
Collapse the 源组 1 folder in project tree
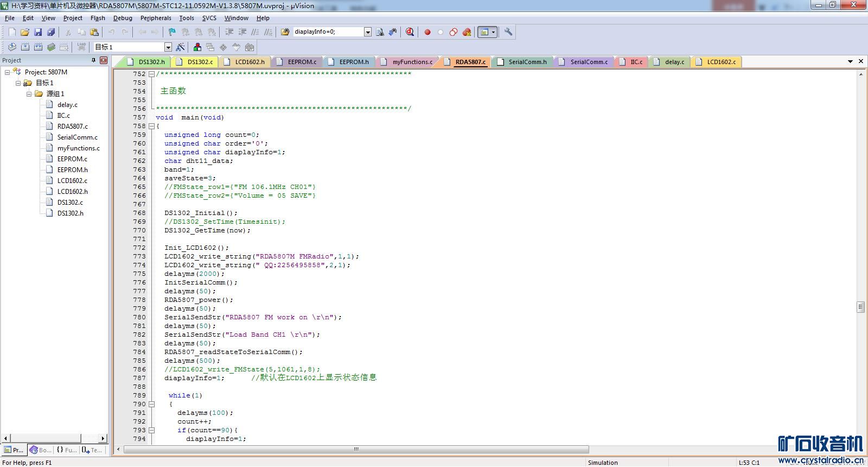click(x=29, y=94)
